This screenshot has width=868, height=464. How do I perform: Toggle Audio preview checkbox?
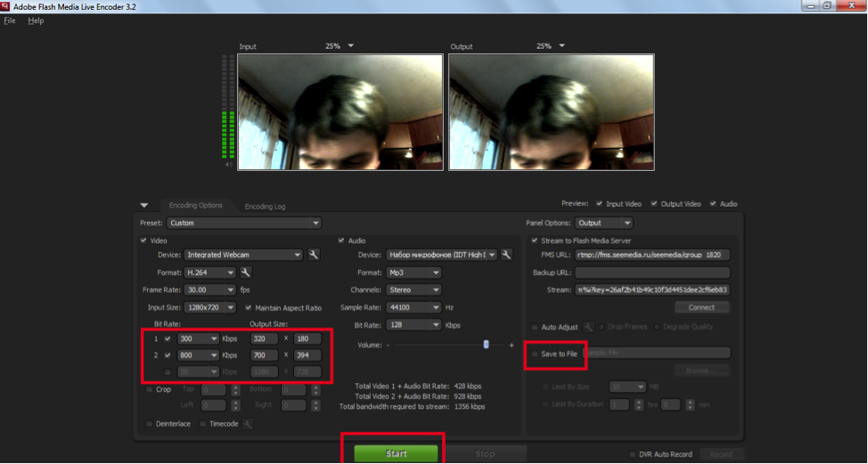click(713, 204)
